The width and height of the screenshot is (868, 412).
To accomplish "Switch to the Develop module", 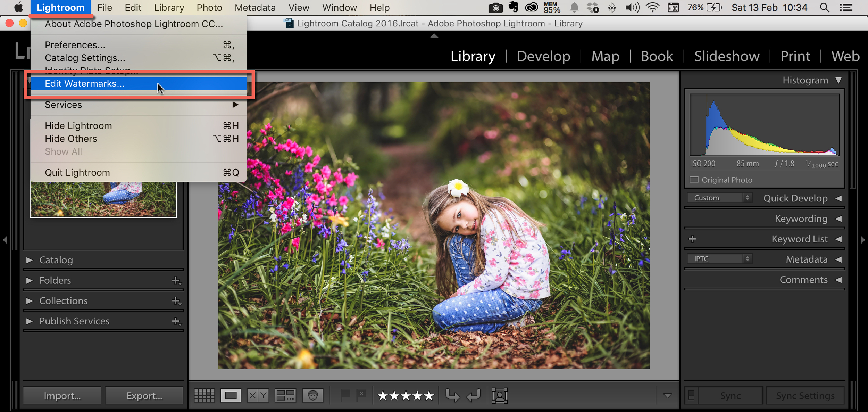I will (543, 56).
